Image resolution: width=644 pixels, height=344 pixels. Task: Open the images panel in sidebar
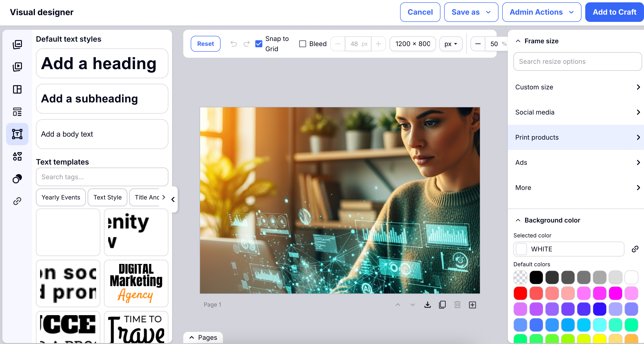(17, 44)
